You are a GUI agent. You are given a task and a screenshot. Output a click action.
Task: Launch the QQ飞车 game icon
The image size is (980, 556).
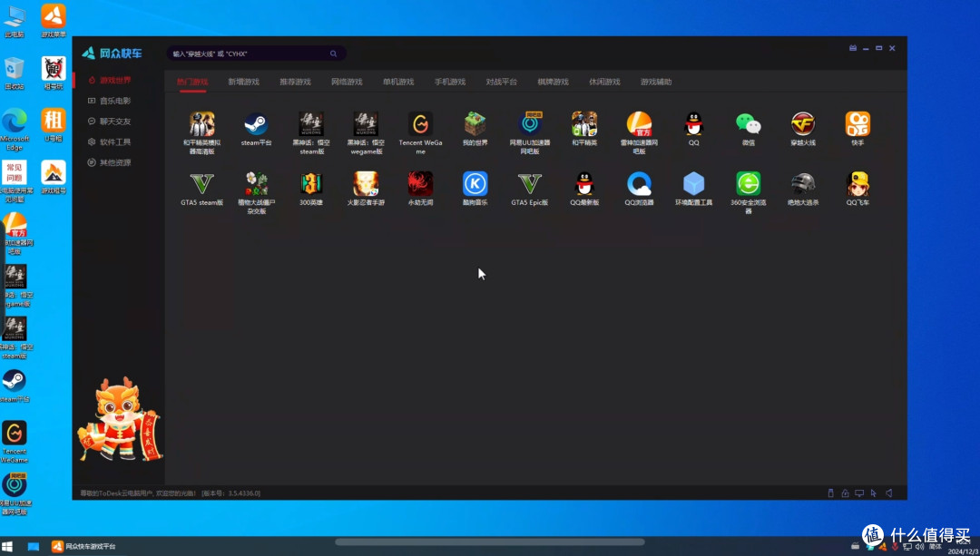tap(857, 184)
